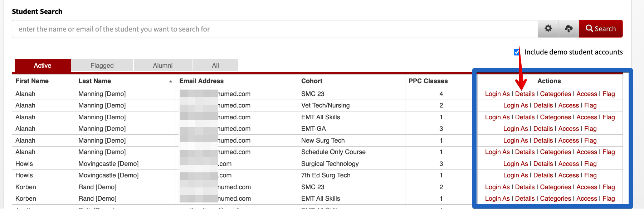This screenshot has width=644, height=210.
Task: Click the cloud download export icon
Action: (569, 29)
